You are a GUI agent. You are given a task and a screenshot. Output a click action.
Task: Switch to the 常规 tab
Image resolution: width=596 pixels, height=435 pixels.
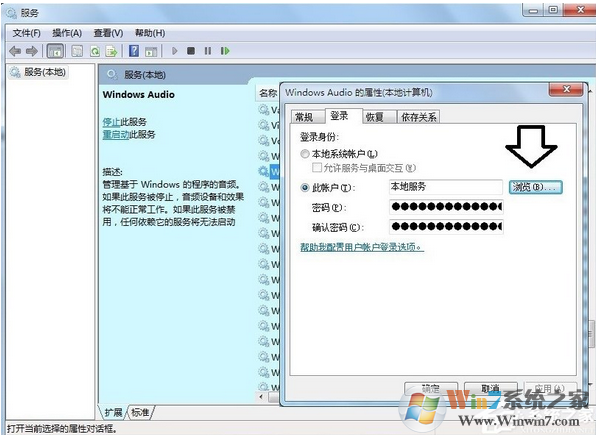coord(304,117)
